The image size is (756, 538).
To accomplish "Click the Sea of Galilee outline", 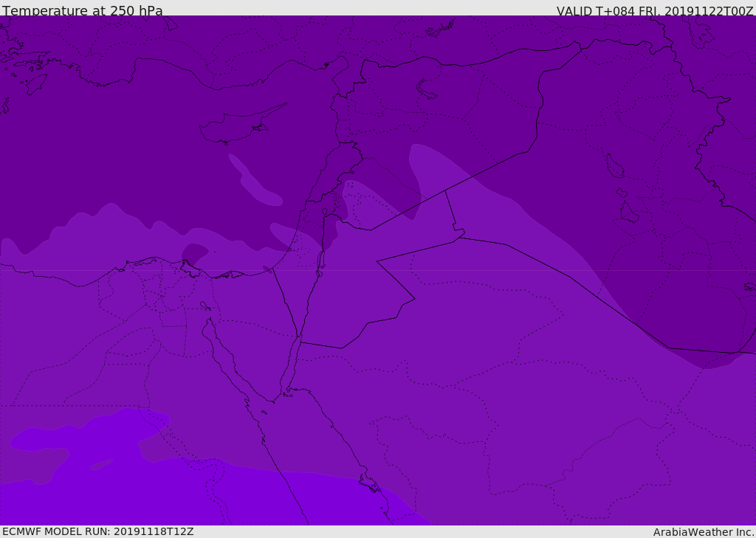I will [325, 212].
